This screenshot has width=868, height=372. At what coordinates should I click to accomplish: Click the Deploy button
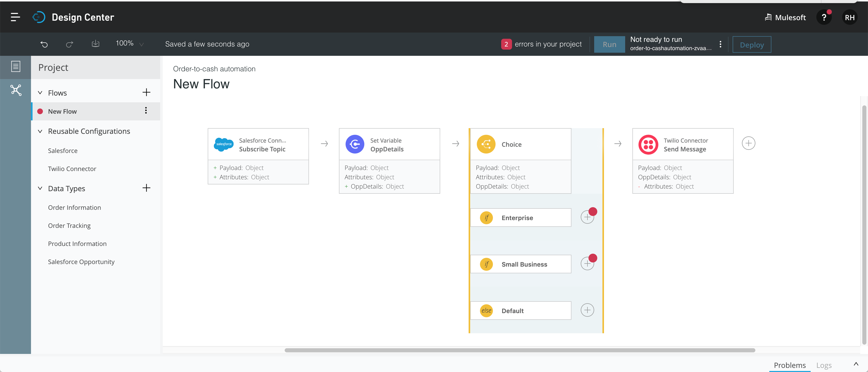point(751,44)
